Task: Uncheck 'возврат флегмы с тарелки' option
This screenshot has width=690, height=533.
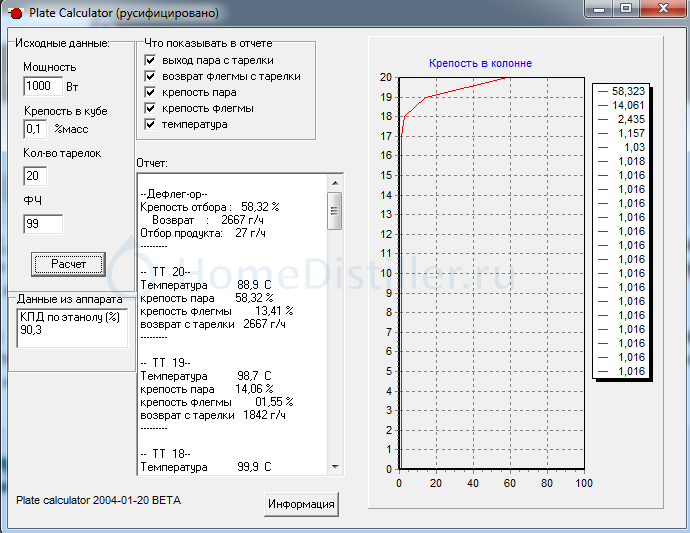Action: point(151,76)
